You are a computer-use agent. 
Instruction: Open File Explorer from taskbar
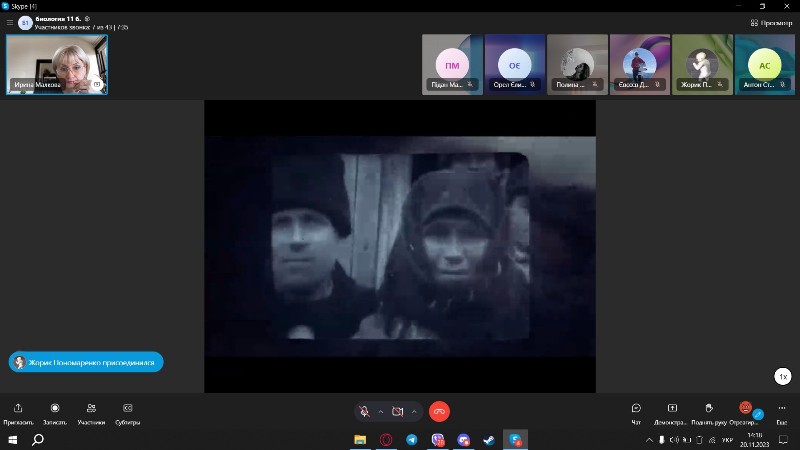tap(360, 440)
